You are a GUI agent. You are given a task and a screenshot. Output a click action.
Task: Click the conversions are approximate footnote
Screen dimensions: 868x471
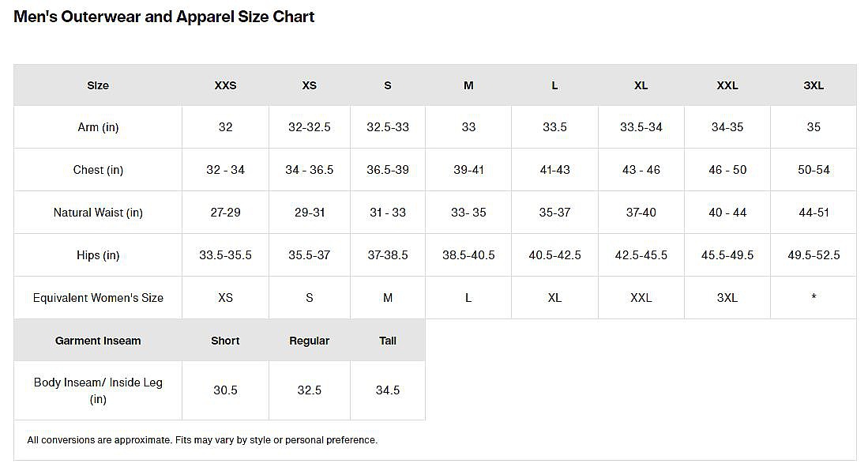point(202,440)
